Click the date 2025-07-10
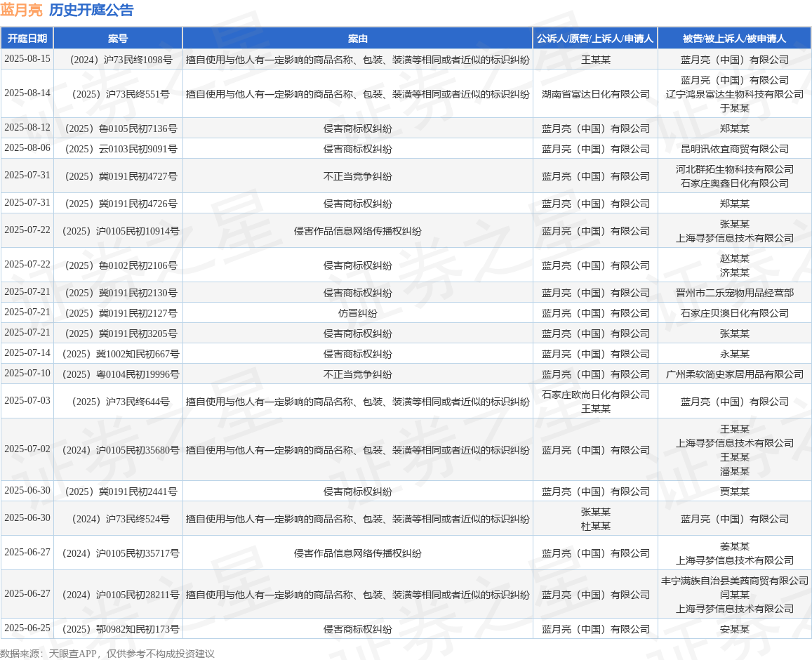Image resolution: width=812 pixels, height=660 pixels. [27, 373]
